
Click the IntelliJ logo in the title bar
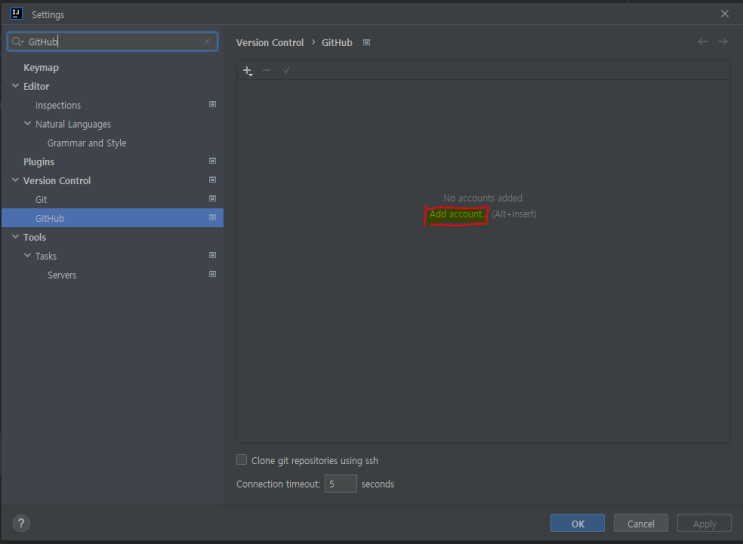click(x=17, y=14)
